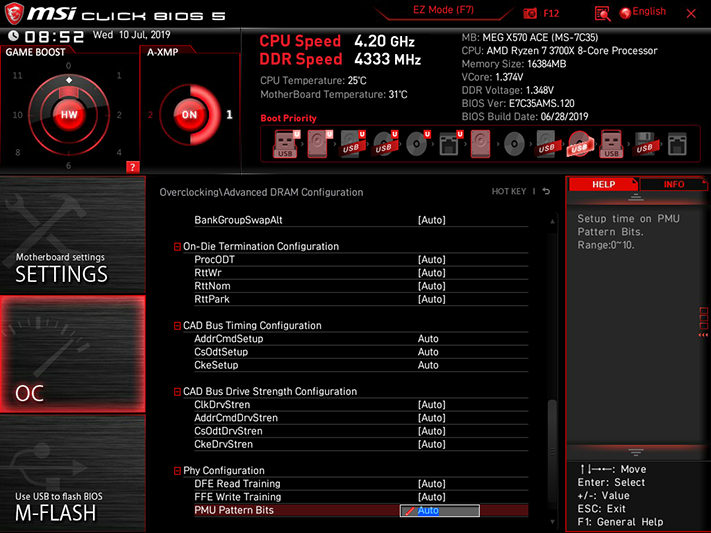This screenshot has height=533, width=711.
Task: Open RttPark [Auto] value dropdown
Action: tap(431, 299)
